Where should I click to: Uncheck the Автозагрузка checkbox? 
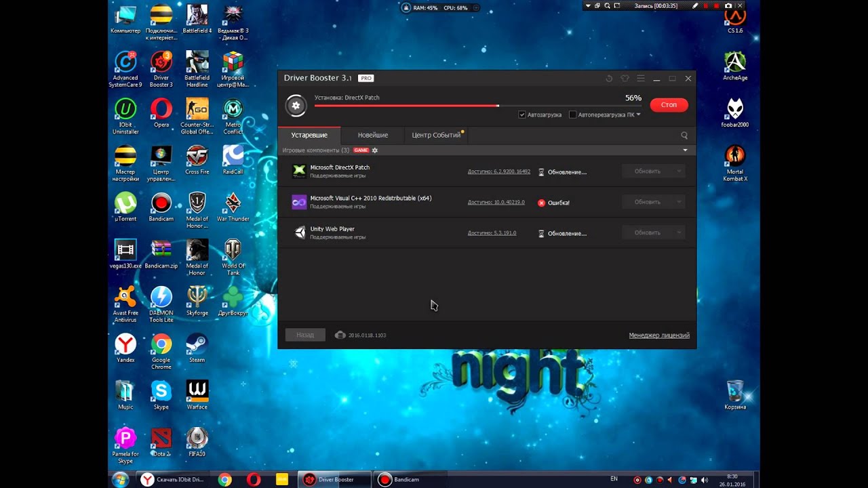point(522,115)
